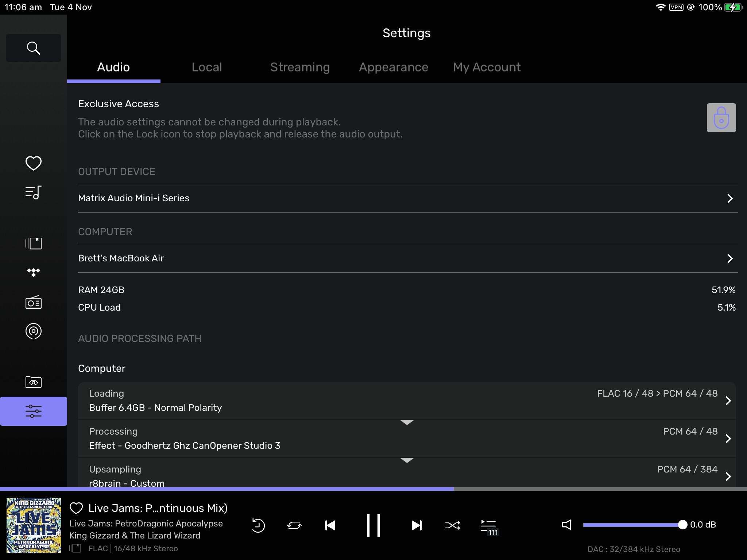This screenshot has width=747, height=560.
Task: Open Playlists icon in sidebar
Action: click(x=33, y=192)
